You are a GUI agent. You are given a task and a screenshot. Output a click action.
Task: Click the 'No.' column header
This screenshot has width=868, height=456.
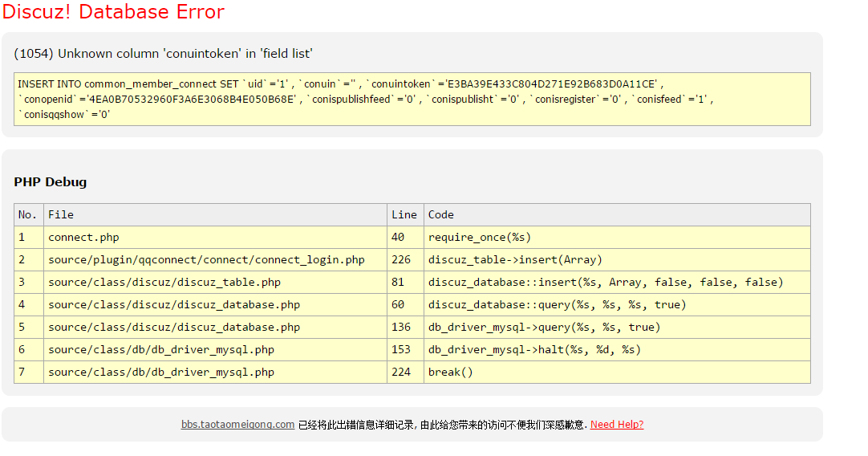(28, 215)
